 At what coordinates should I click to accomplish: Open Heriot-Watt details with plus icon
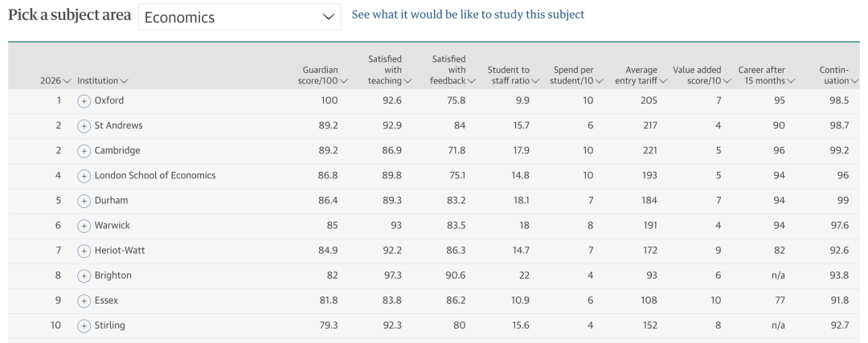pos(84,251)
